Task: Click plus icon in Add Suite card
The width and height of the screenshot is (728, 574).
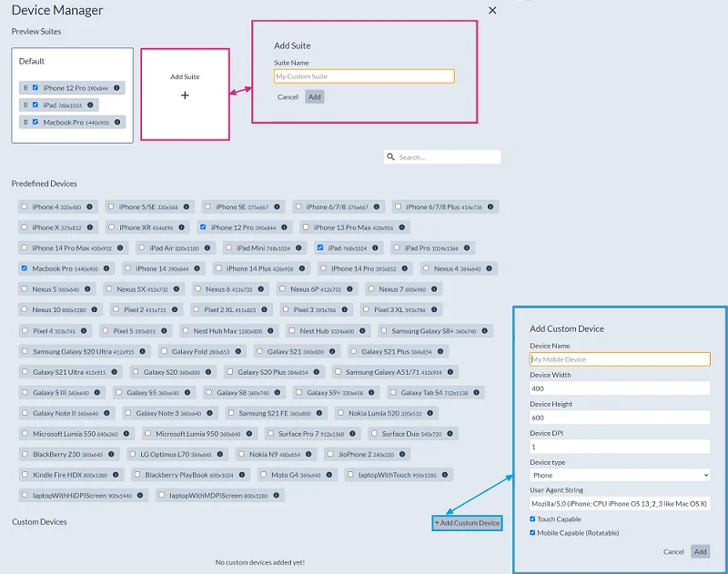Action: pyautogui.click(x=185, y=96)
